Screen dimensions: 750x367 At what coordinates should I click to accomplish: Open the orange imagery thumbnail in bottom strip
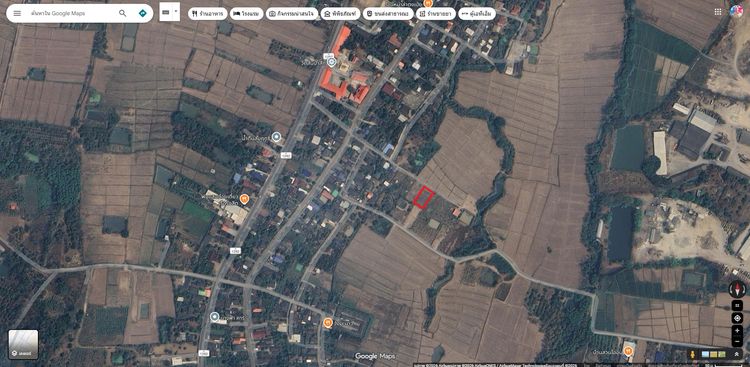pyautogui.click(x=713, y=354)
